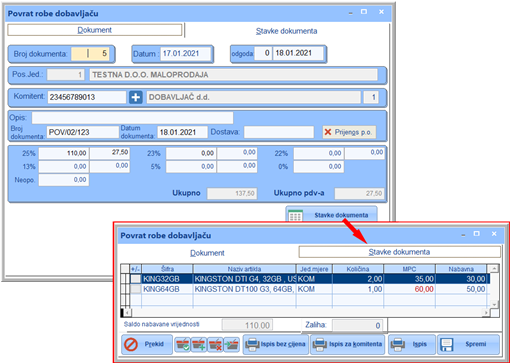Click the plus icon next to Komitent
510x363 pixels.
coord(136,97)
